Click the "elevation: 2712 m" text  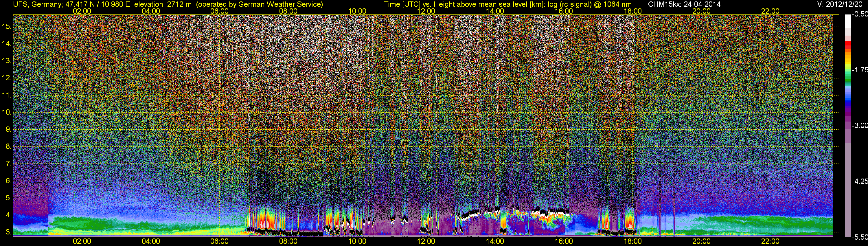163,4
